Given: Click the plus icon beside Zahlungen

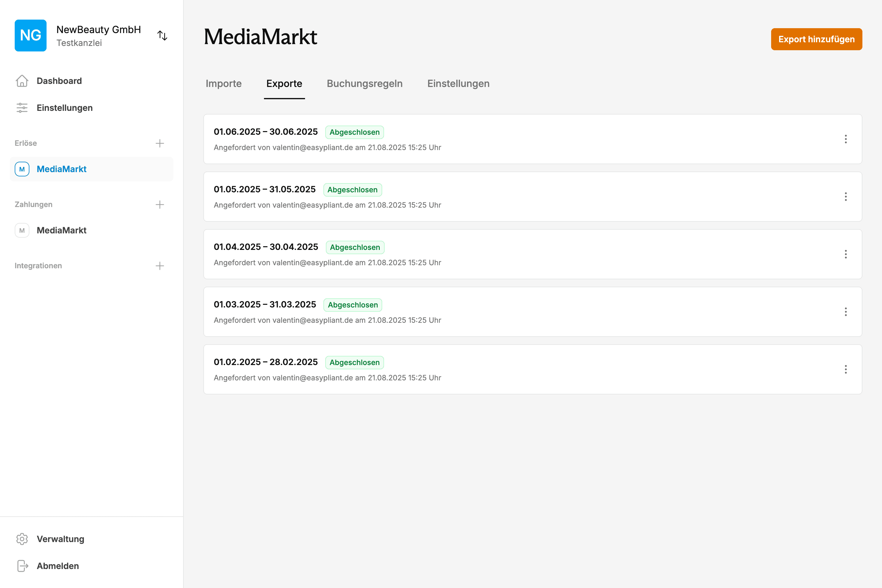Looking at the screenshot, I should [160, 204].
